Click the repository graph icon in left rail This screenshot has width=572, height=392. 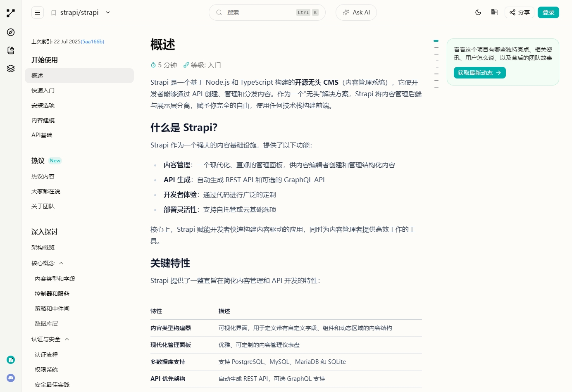click(11, 13)
